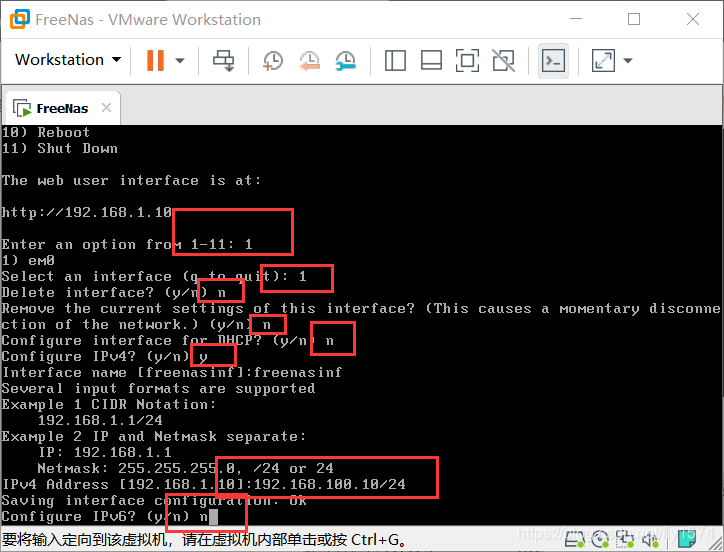Click the '1) em0' interface line
Image resolution: width=724 pixels, height=552 pixels.
pyautogui.click(x=28, y=261)
